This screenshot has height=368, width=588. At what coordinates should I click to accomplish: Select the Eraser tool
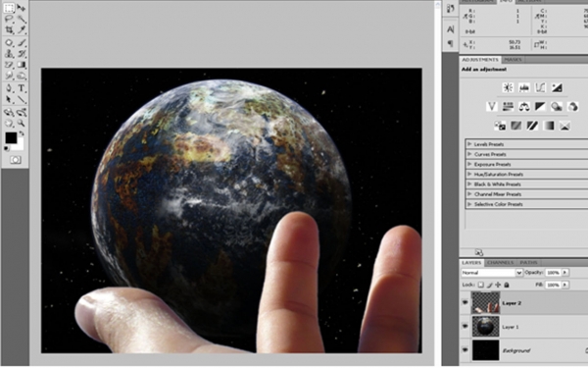click(9, 65)
